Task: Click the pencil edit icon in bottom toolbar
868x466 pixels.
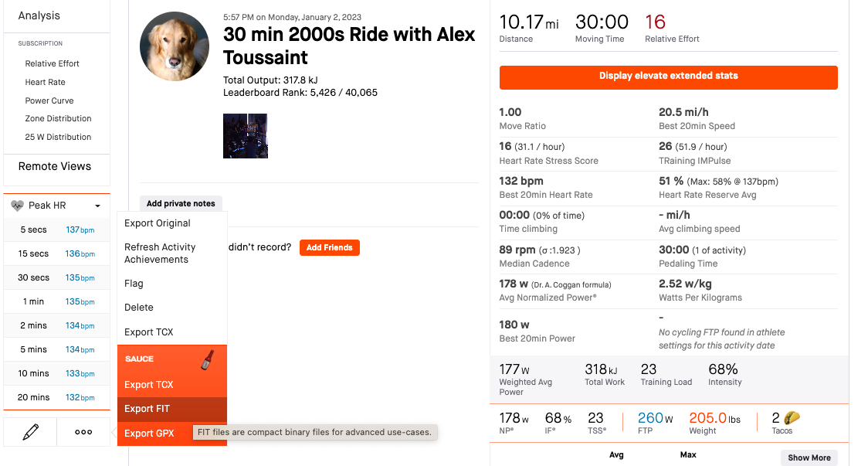Action: point(29,431)
